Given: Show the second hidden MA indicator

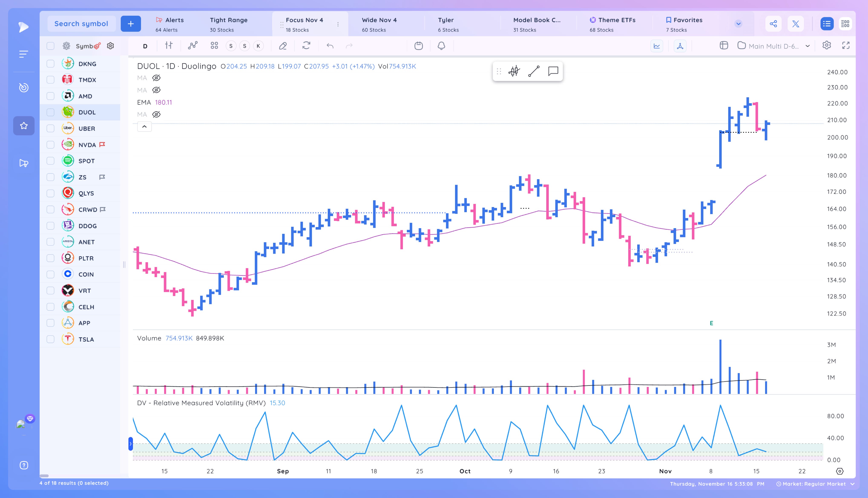Looking at the screenshot, I should point(156,90).
